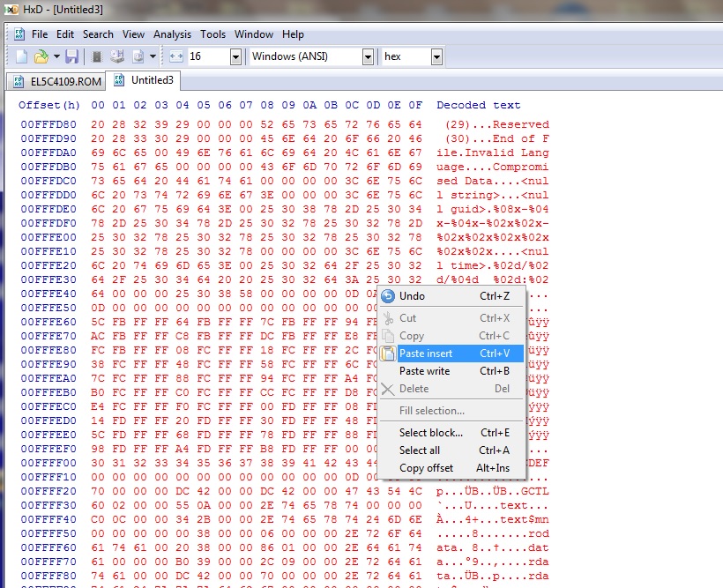Choose Select all from the context menu
The height and width of the screenshot is (588, 723).
[451, 450]
